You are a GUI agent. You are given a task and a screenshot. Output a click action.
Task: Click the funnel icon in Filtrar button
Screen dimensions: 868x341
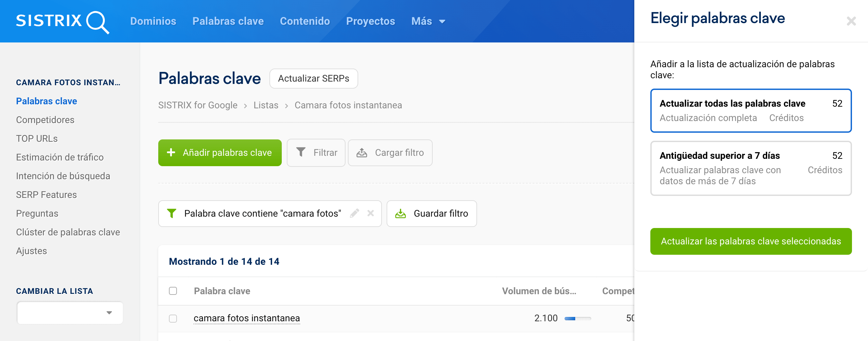pos(300,152)
